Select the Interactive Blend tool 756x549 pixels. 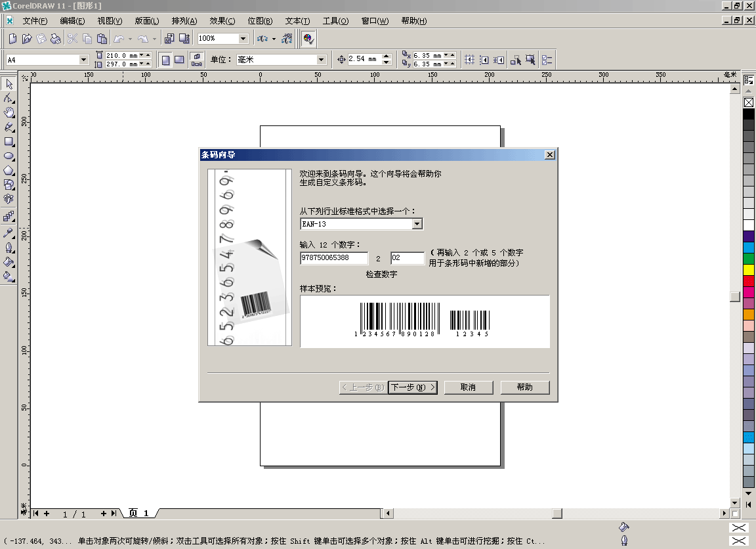click(x=9, y=216)
